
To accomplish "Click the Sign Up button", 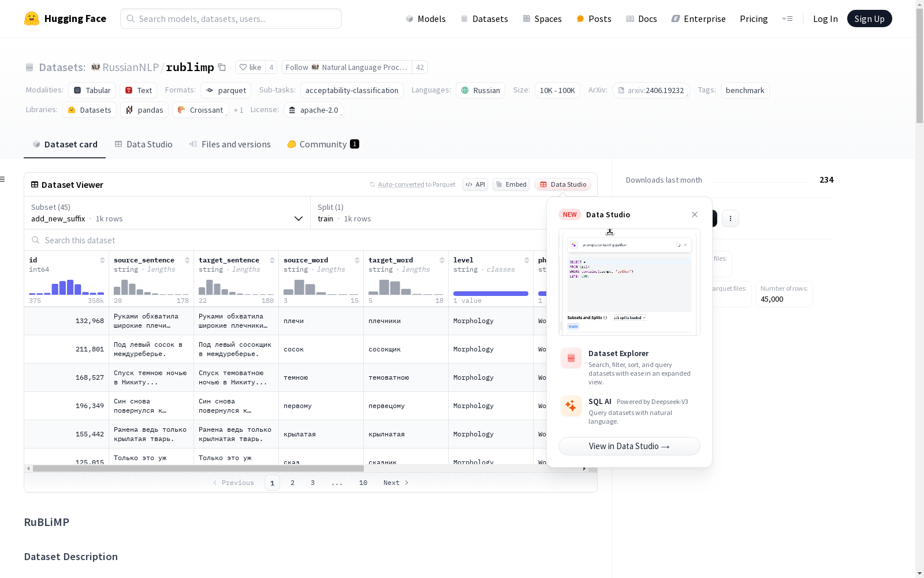I will point(869,18).
